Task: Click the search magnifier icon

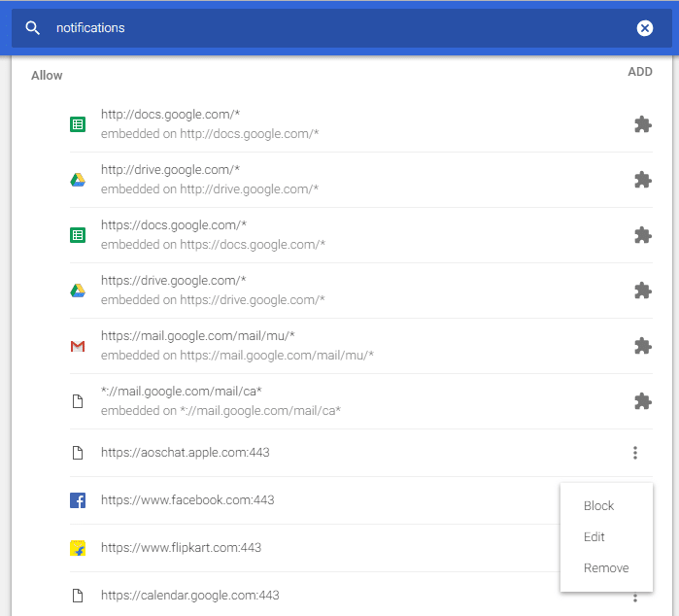Action: pos(33,28)
